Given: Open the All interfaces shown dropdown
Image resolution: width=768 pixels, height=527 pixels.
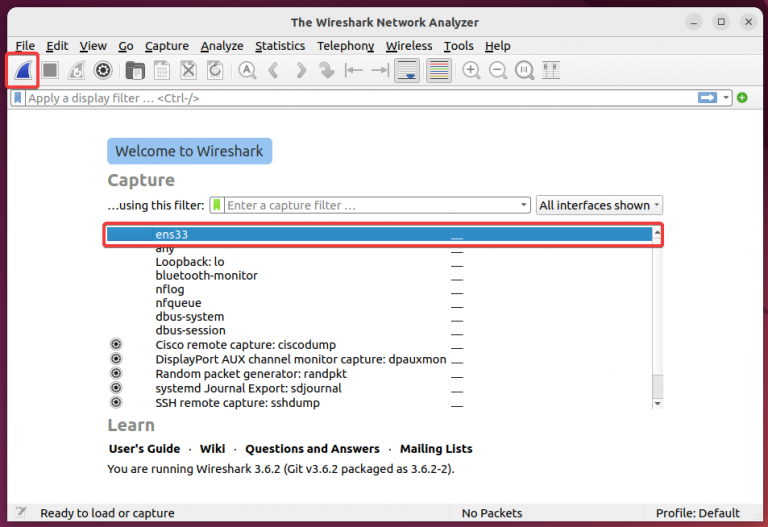Looking at the screenshot, I should [x=599, y=205].
